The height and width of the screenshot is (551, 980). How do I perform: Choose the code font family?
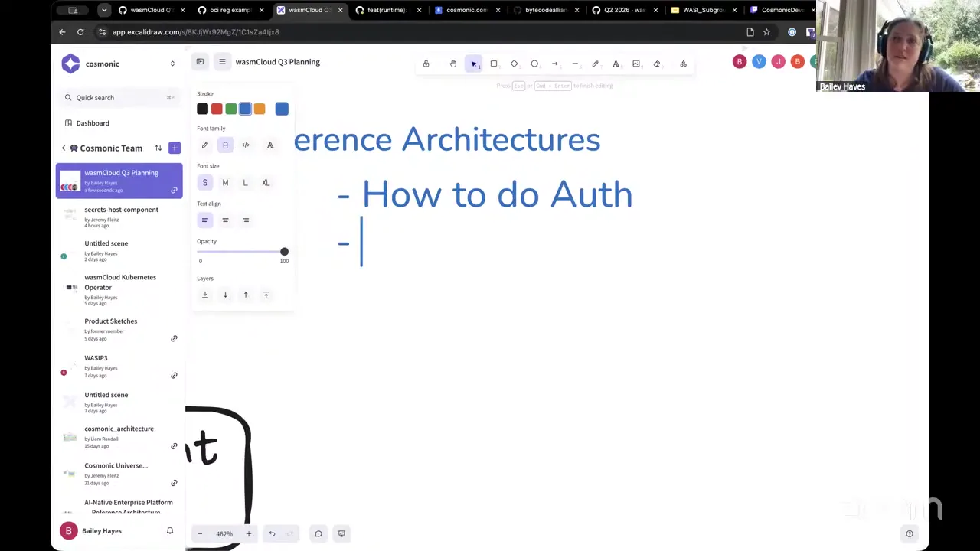pyautogui.click(x=246, y=145)
